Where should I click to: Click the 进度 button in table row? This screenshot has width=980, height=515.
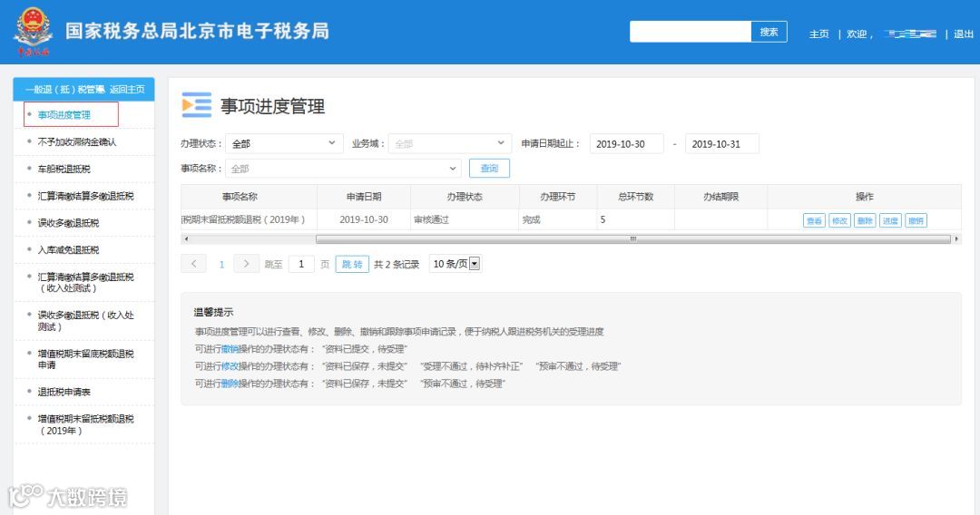click(890, 220)
